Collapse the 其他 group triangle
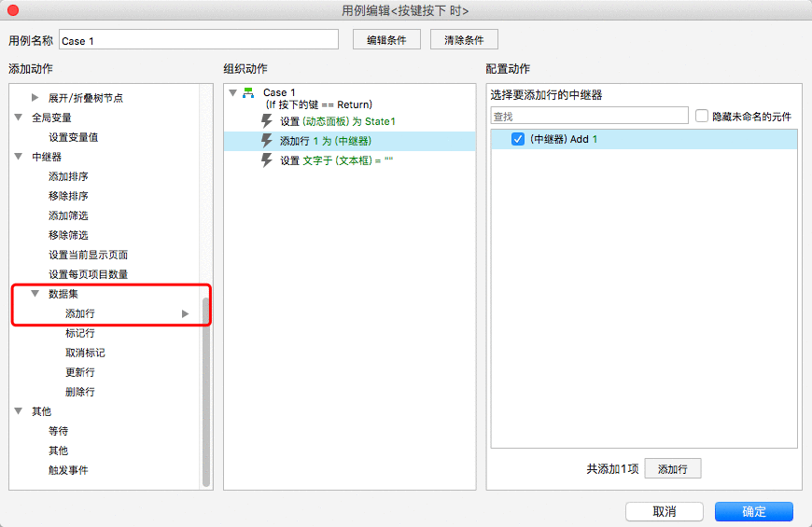The width and height of the screenshot is (812, 527). [x=19, y=411]
